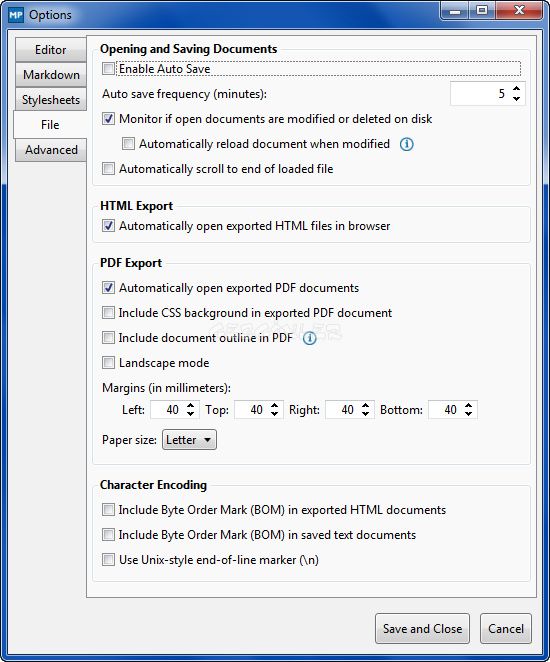Open the Advanced tab

click(x=51, y=150)
